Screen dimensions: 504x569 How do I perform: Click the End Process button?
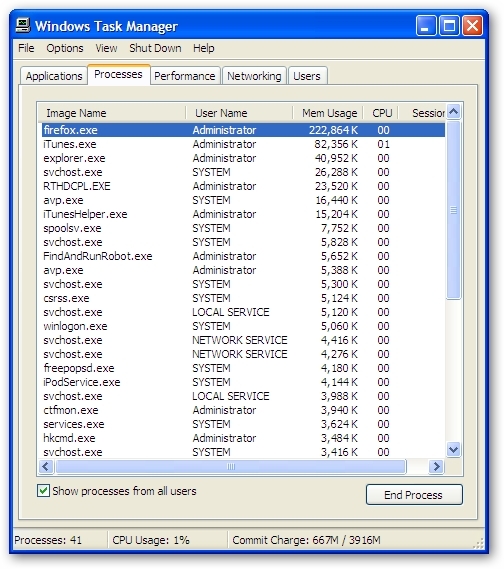point(414,495)
